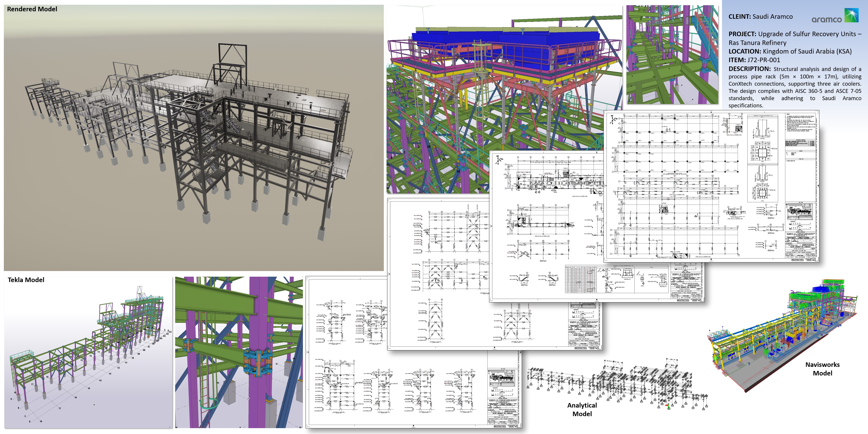Click the ConXtech connection close-up image
The width and height of the screenshot is (868, 434).
click(239, 352)
